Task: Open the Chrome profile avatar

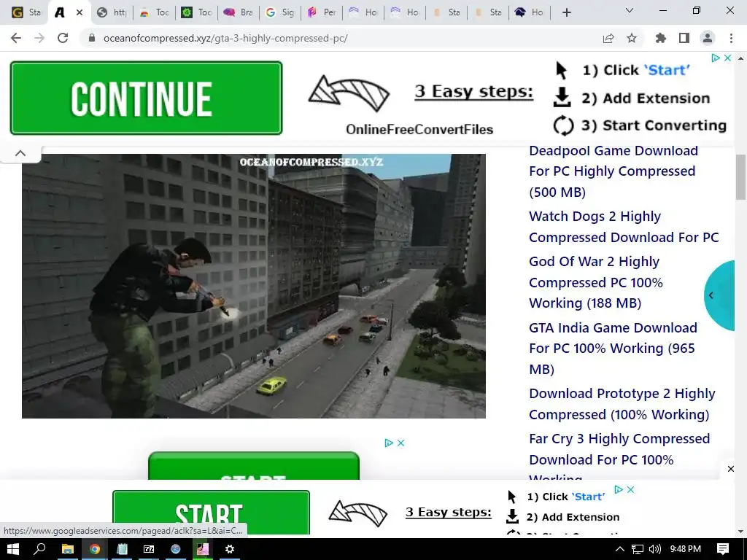Action: point(708,38)
